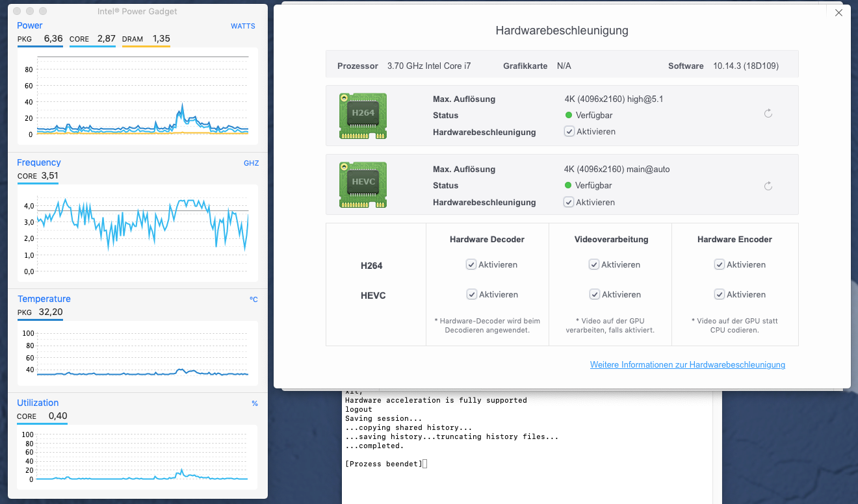The image size is (858, 504).
Task: Click the HEVC chip icon
Action: 363,185
